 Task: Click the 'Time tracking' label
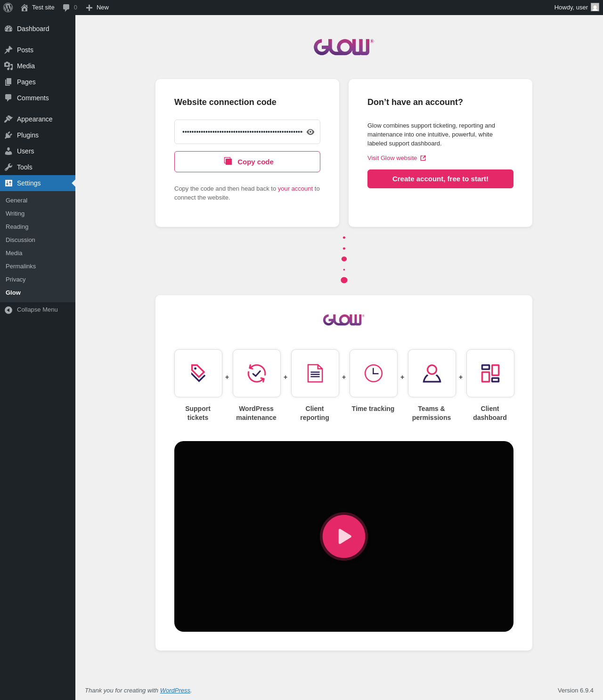point(373,409)
